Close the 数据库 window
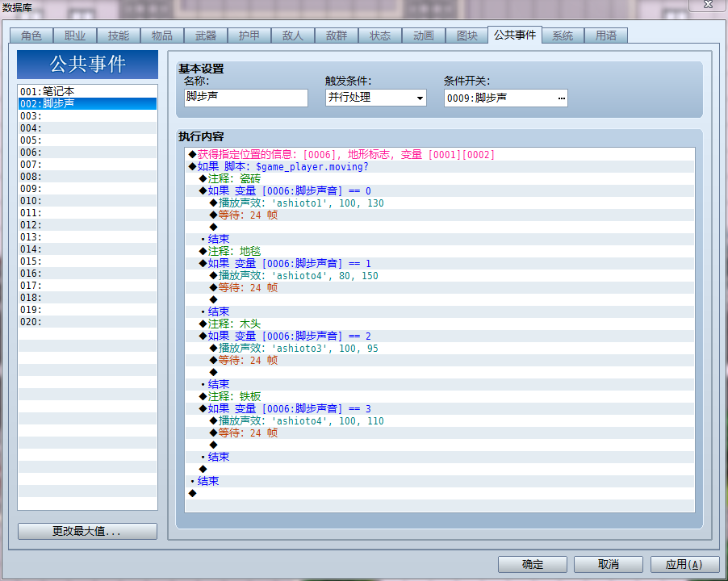This screenshot has width=728, height=581. pyautogui.click(x=708, y=5)
